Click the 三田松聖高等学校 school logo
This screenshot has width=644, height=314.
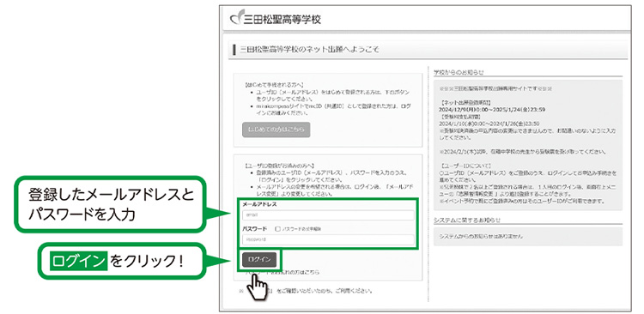(x=276, y=19)
